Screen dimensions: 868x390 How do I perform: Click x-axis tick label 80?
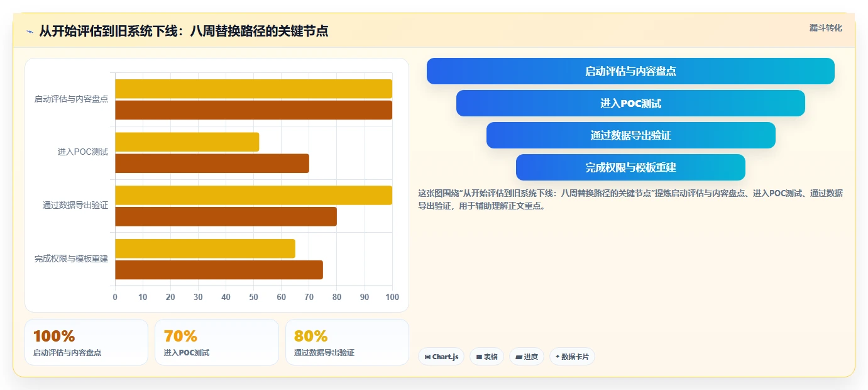pos(336,297)
